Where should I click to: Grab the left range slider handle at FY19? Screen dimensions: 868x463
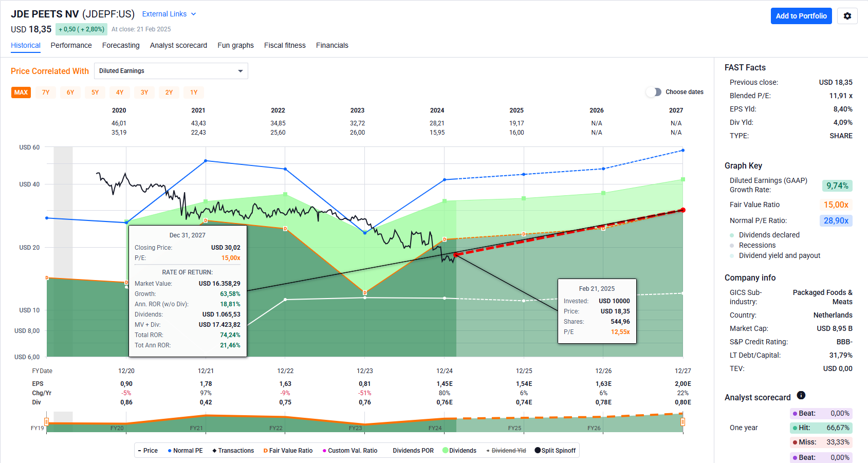pyautogui.click(x=47, y=422)
